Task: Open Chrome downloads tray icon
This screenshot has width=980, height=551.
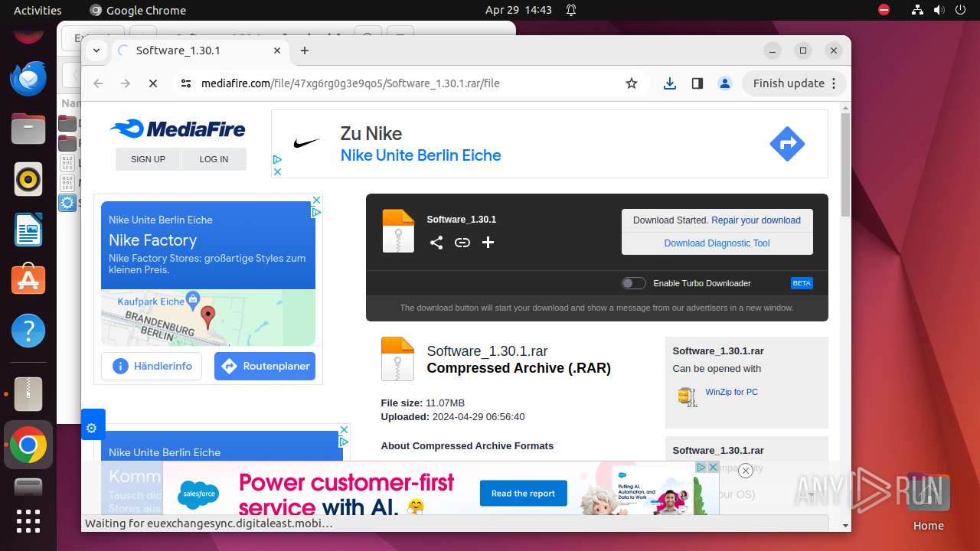Action: point(670,83)
